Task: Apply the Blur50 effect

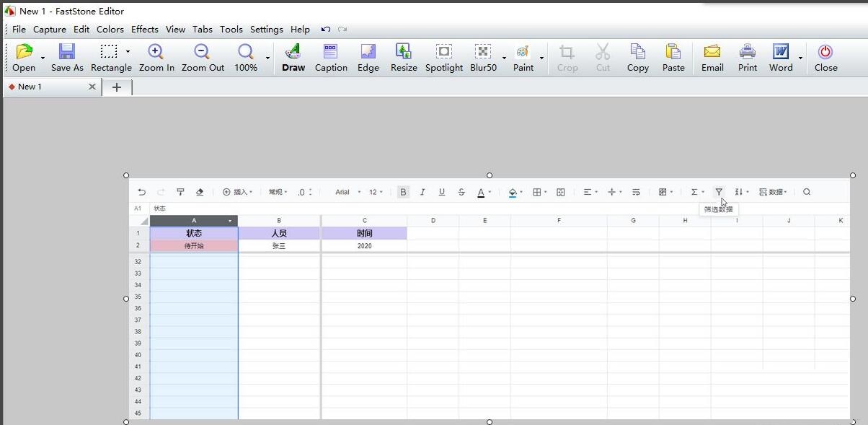Action: click(482, 52)
